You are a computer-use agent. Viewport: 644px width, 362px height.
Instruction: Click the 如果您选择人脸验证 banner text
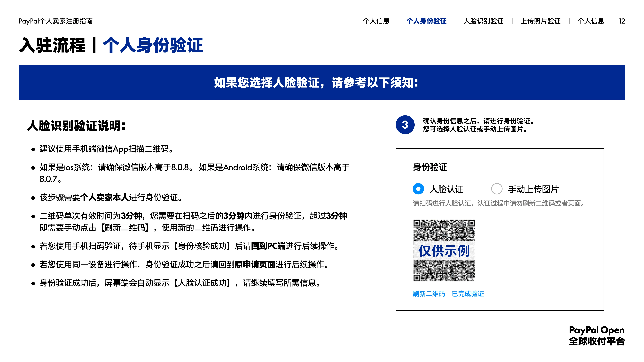316,82
